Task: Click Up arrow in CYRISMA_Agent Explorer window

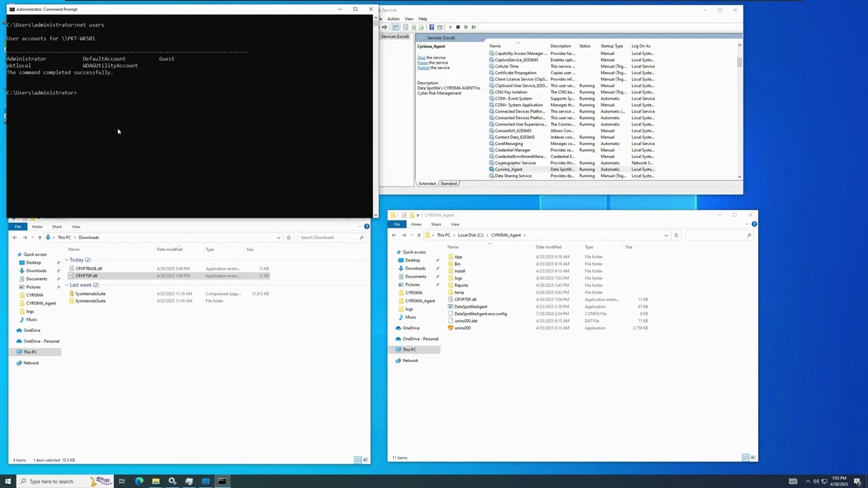Action: pyautogui.click(x=418, y=235)
